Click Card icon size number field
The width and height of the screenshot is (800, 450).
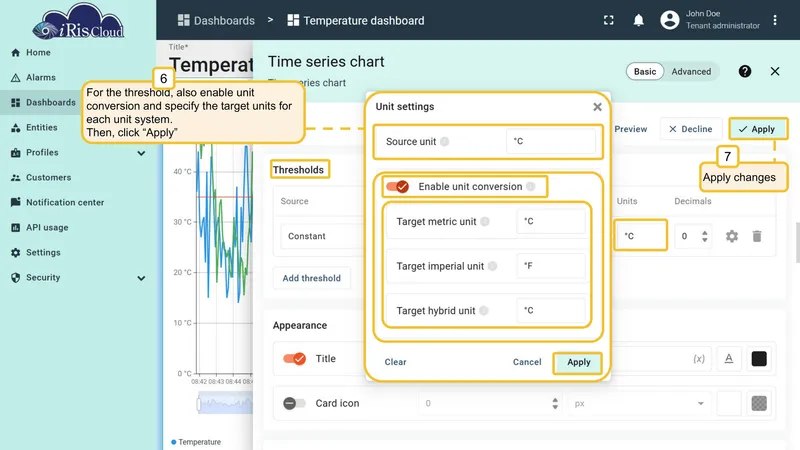pos(490,403)
